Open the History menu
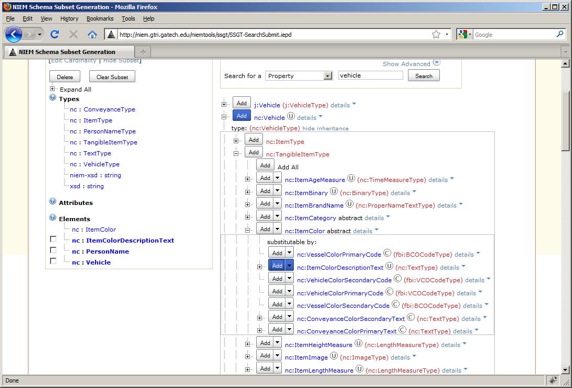Viewport: 572px width, 388px height. 69,19
